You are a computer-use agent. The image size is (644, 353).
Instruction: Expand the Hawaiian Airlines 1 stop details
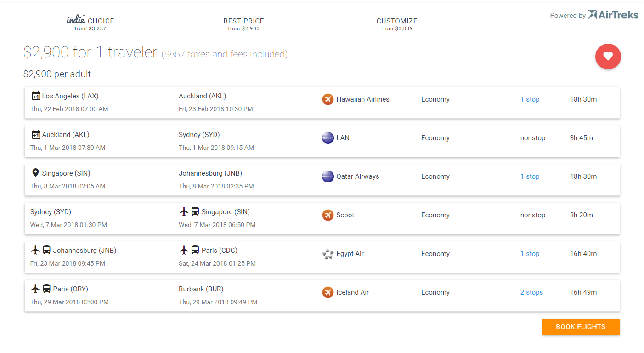tap(530, 99)
